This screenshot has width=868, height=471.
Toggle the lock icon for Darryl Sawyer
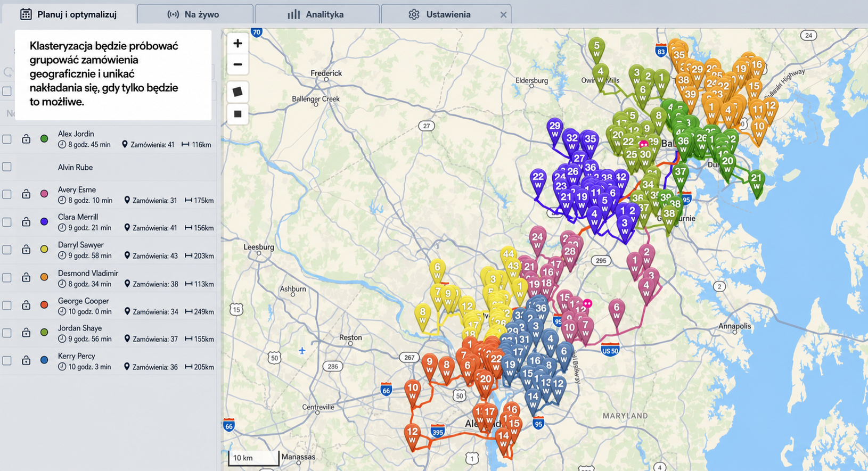point(26,249)
